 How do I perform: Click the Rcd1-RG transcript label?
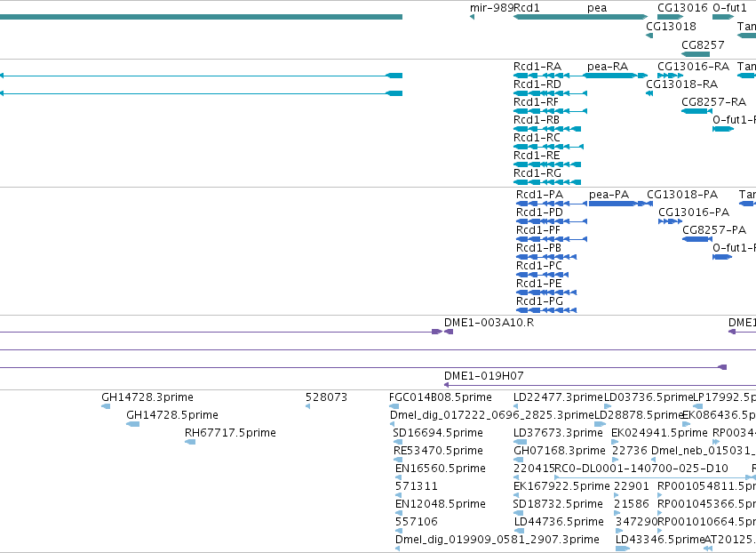537,172
